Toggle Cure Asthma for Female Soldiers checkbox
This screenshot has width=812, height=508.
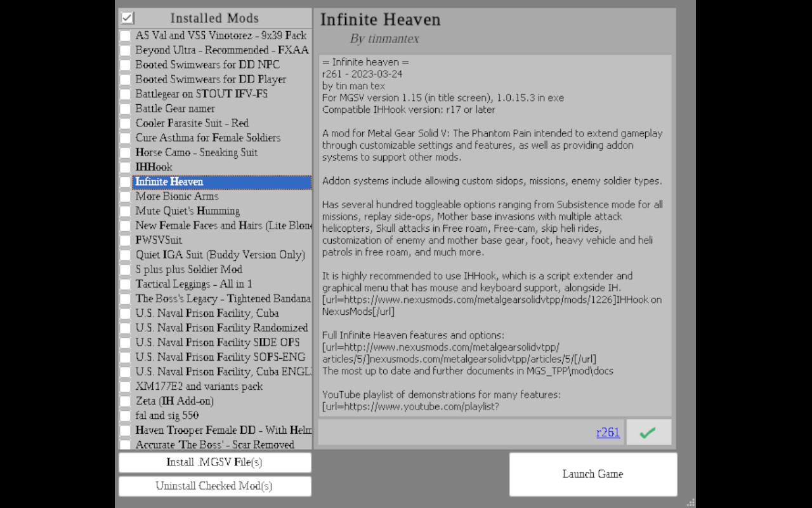point(125,138)
